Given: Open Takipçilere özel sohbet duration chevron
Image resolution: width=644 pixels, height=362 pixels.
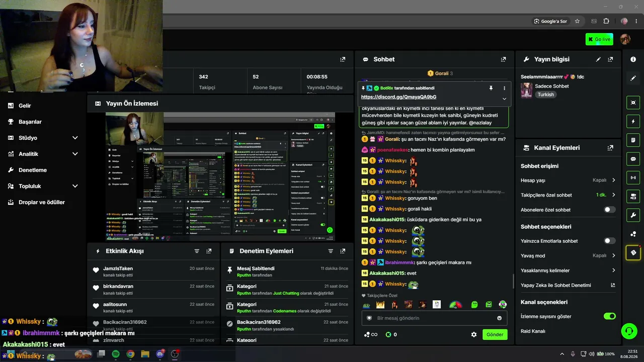Looking at the screenshot, I should point(613,195).
